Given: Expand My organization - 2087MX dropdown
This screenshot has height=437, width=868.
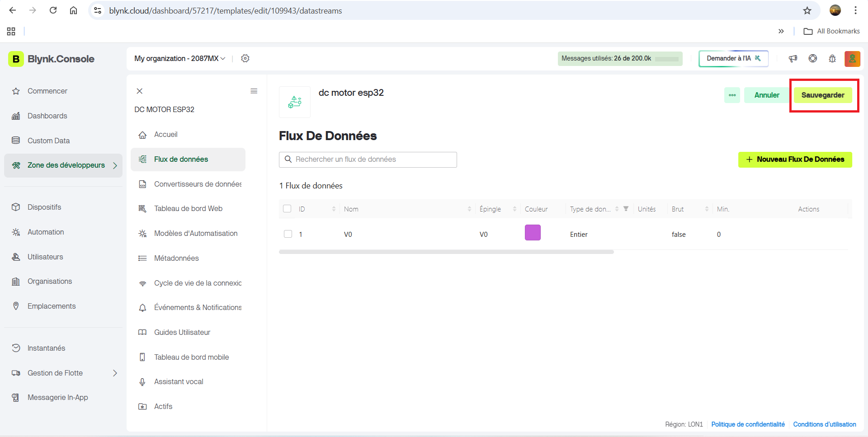Looking at the screenshot, I should (x=179, y=58).
